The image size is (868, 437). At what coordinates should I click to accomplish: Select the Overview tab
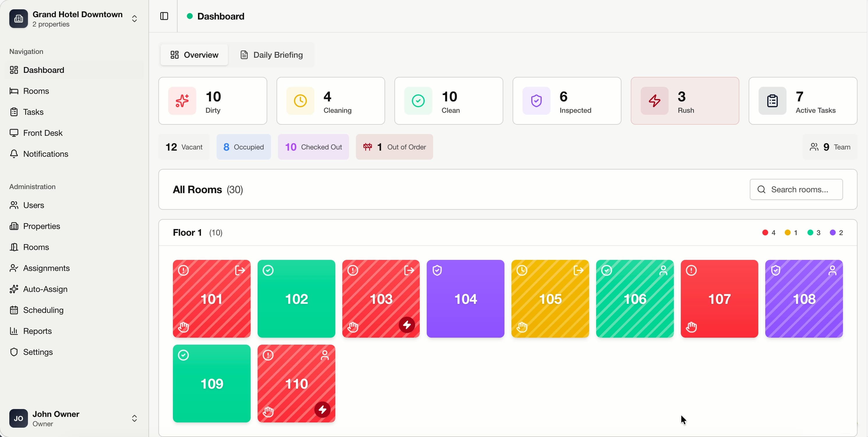pyautogui.click(x=194, y=55)
